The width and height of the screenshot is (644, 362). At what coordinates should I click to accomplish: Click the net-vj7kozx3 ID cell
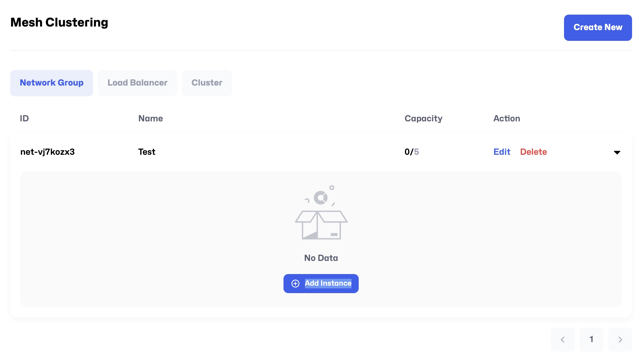[47, 152]
